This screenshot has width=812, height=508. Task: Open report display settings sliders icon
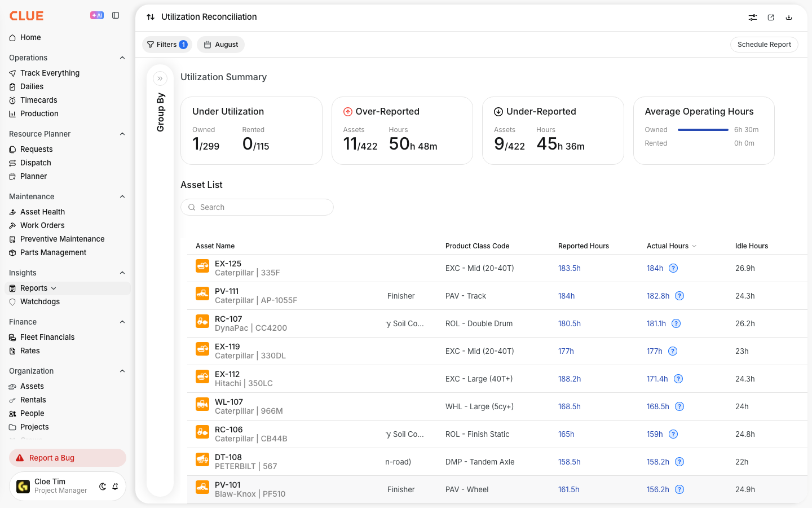coord(753,17)
